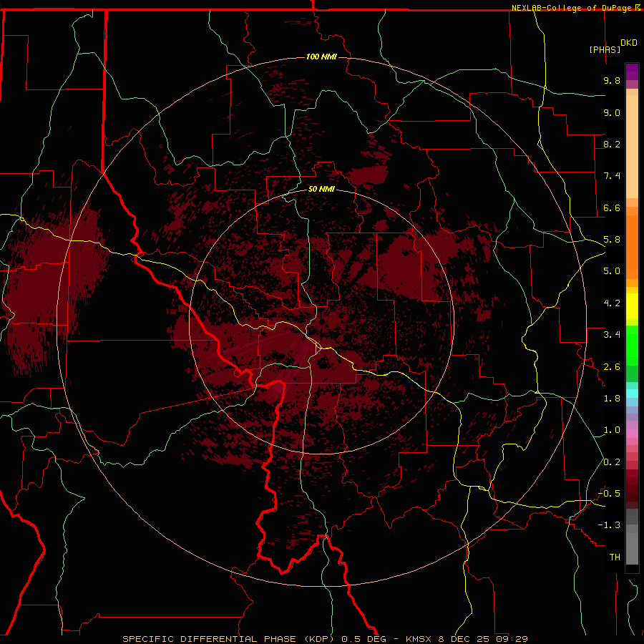
Task: Click the gray segment at the color bar bottom
Action: pos(632,548)
